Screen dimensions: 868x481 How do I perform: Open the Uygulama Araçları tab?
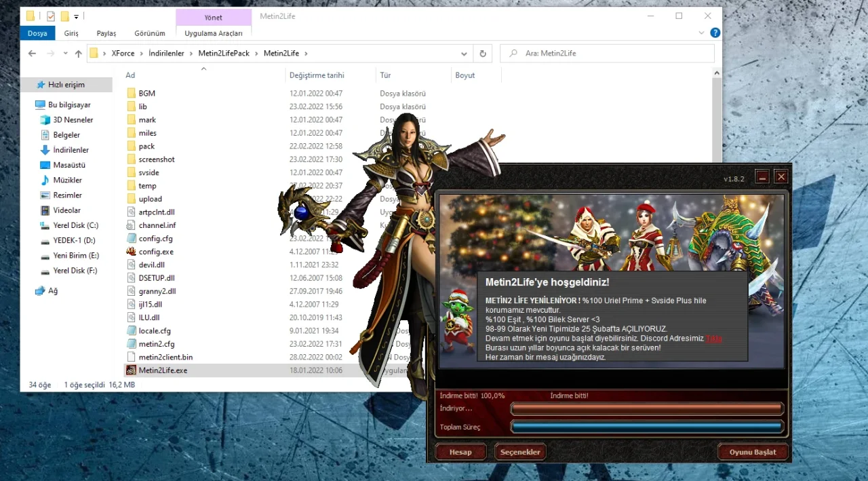(x=214, y=33)
